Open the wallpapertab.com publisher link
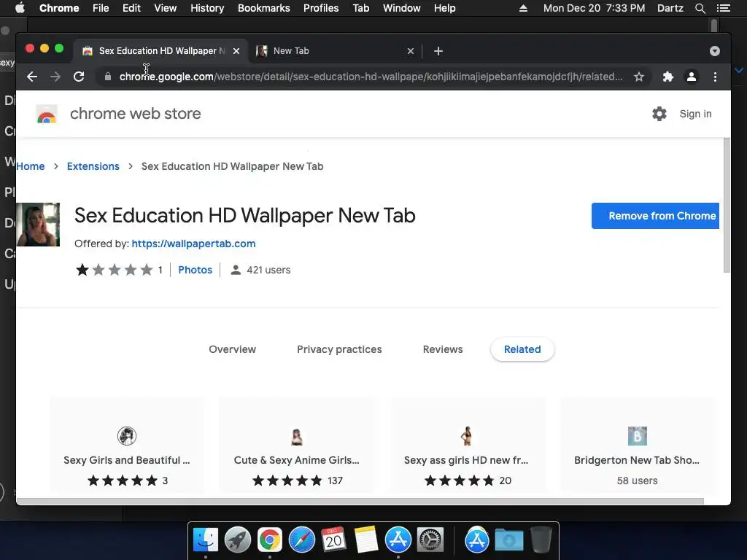This screenshot has height=560, width=747. tap(193, 244)
